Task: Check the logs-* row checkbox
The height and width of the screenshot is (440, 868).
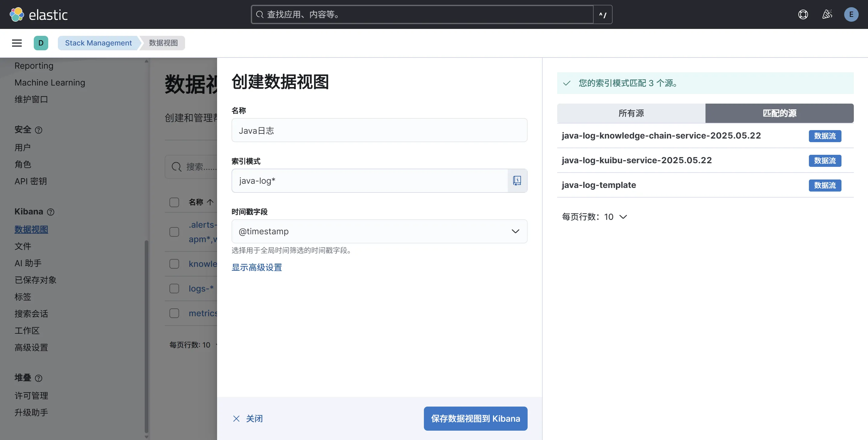Action: (x=174, y=289)
